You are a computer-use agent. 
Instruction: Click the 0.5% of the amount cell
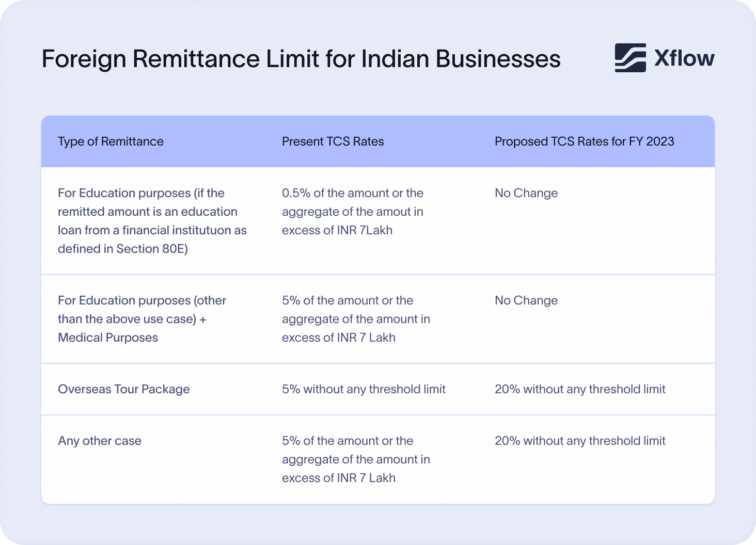353,212
